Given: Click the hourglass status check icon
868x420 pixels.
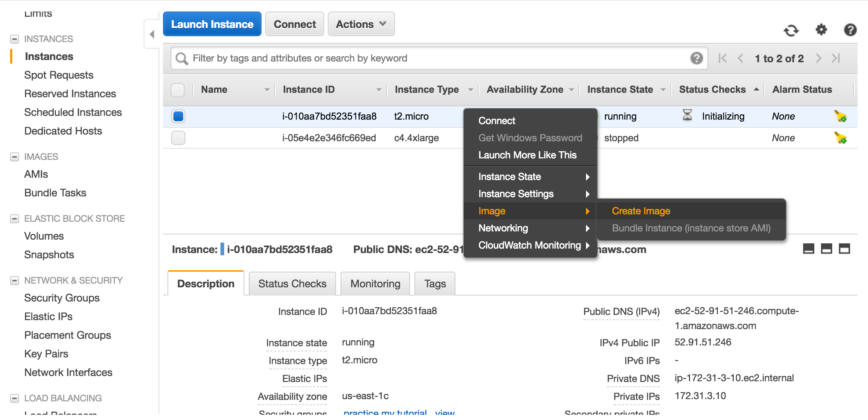Looking at the screenshot, I should click(687, 116).
